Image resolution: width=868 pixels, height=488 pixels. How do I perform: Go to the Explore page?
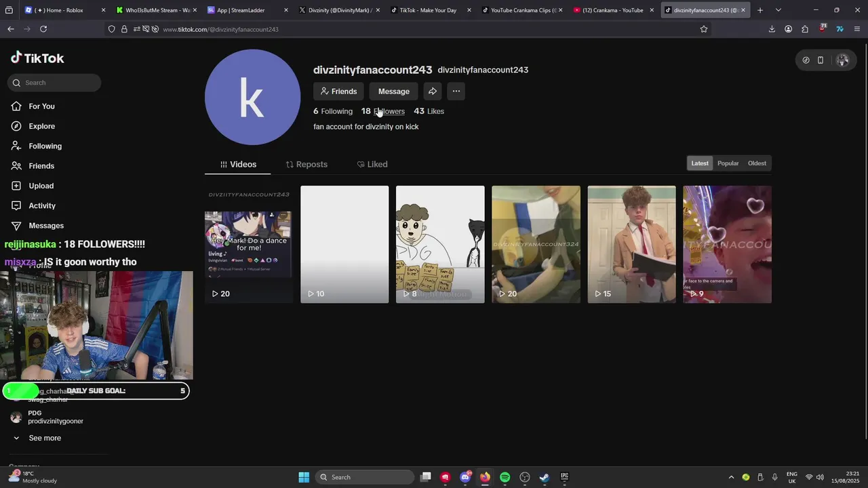tap(33, 126)
